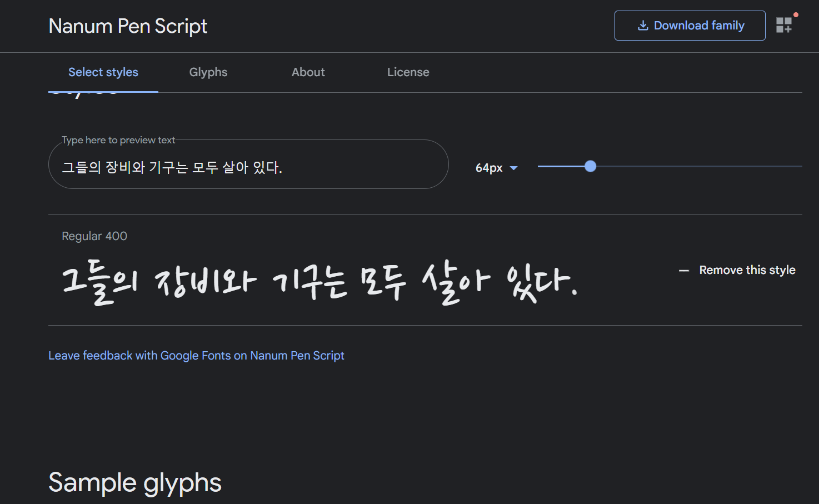Select the Select styles tab

click(x=103, y=72)
